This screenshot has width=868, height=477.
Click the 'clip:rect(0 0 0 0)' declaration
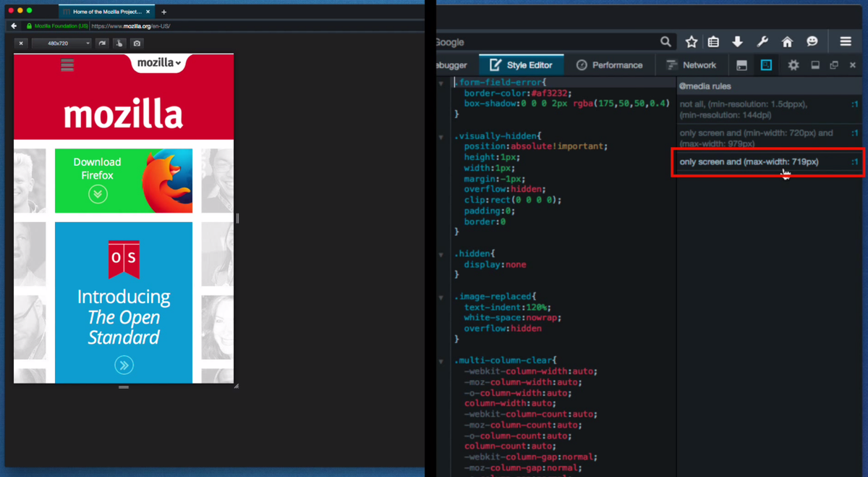513,200
